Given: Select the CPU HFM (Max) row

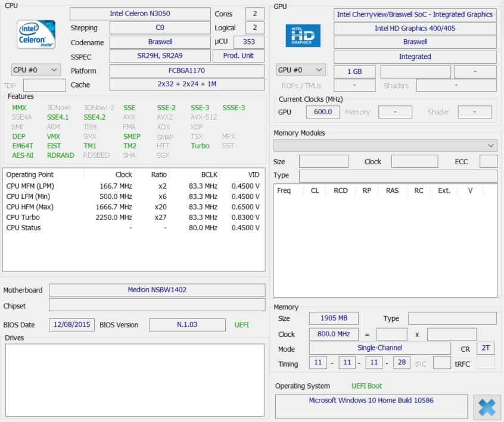Looking at the screenshot, I should (133, 207).
